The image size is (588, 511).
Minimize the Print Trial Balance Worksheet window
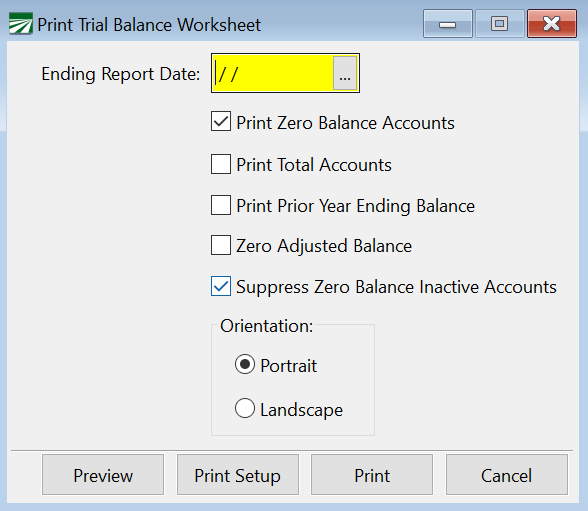(x=448, y=24)
